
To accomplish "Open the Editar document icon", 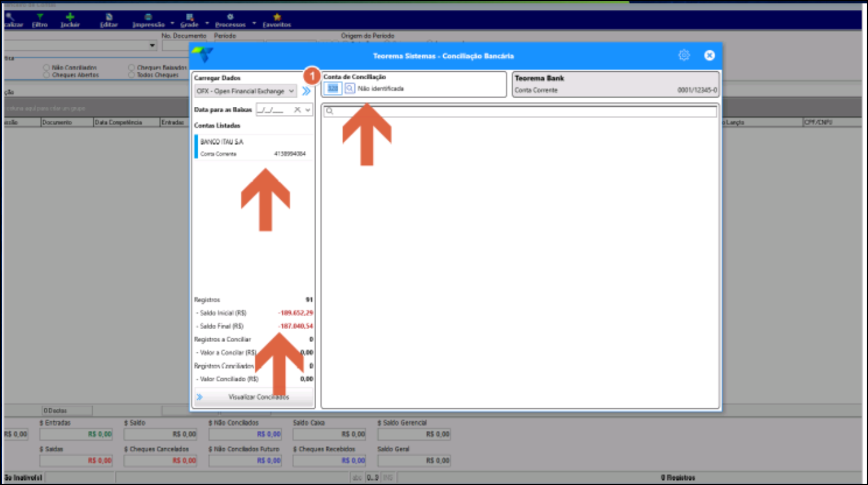I will coord(109,17).
